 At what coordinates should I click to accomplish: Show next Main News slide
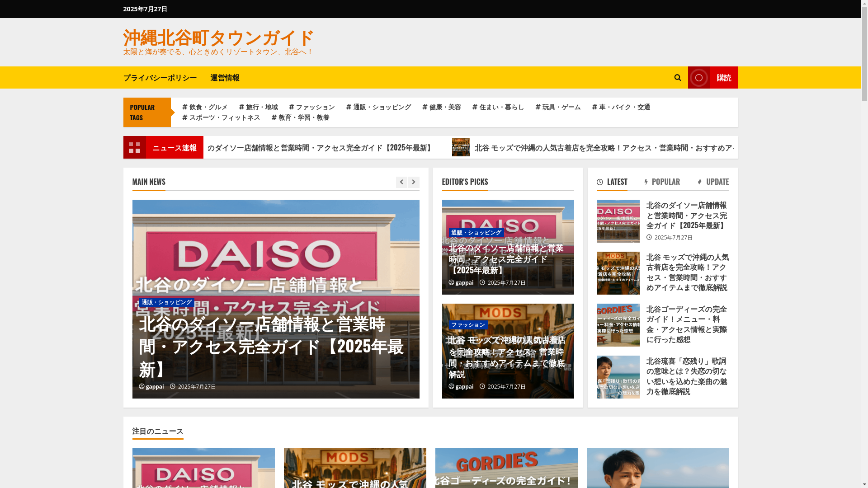(414, 182)
